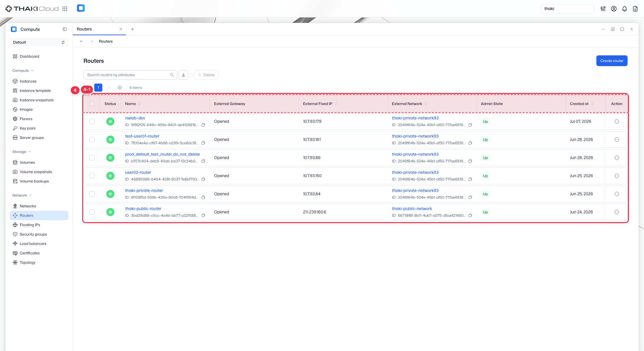The width and height of the screenshot is (644, 351).
Task: Collapse the Network section in sidebar
Action: pyautogui.click(x=22, y=195)
